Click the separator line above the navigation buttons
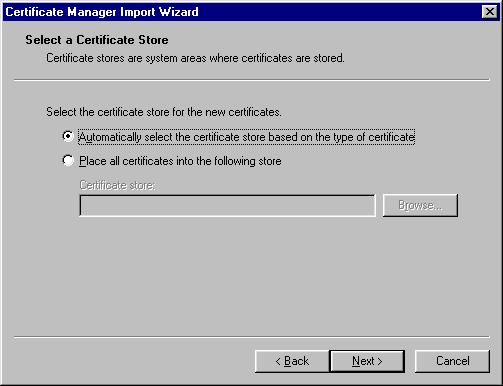 [252, 337]
